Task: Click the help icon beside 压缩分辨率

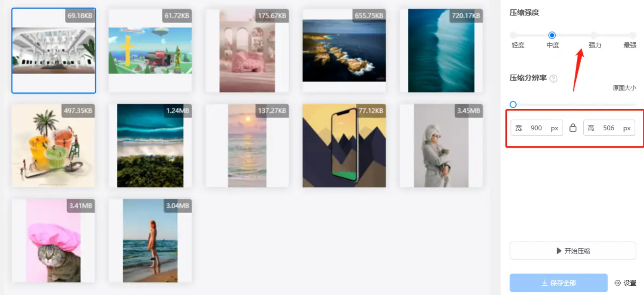Action: (553, 79)
